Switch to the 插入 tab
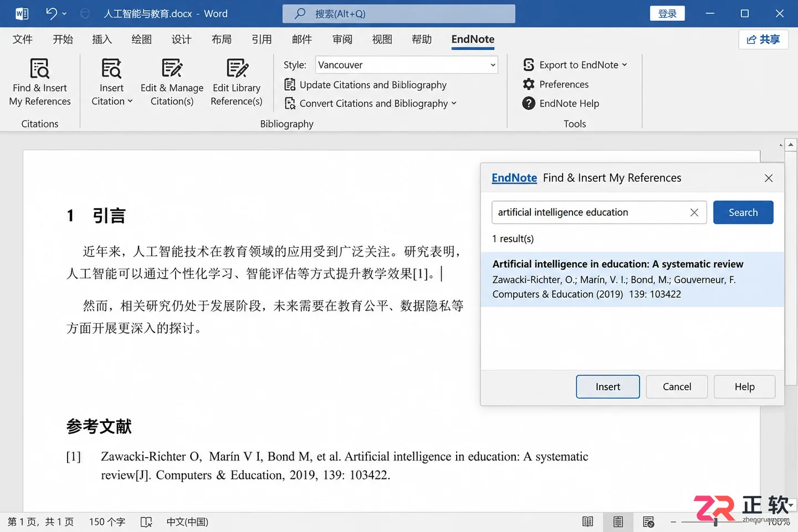This screenshot has height=532, width=798. coord(102,39)
